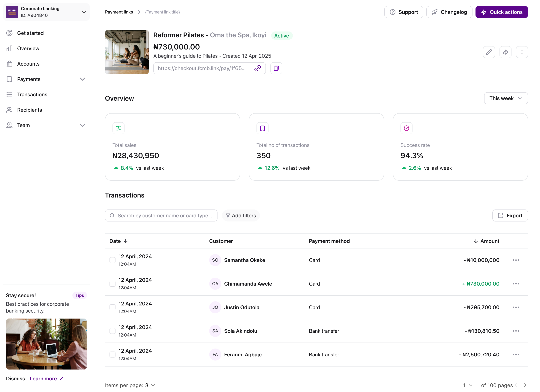The width and height of the screenshot is (540, 392).
Task: Click the share arrow icon
Action: [505, 52]
